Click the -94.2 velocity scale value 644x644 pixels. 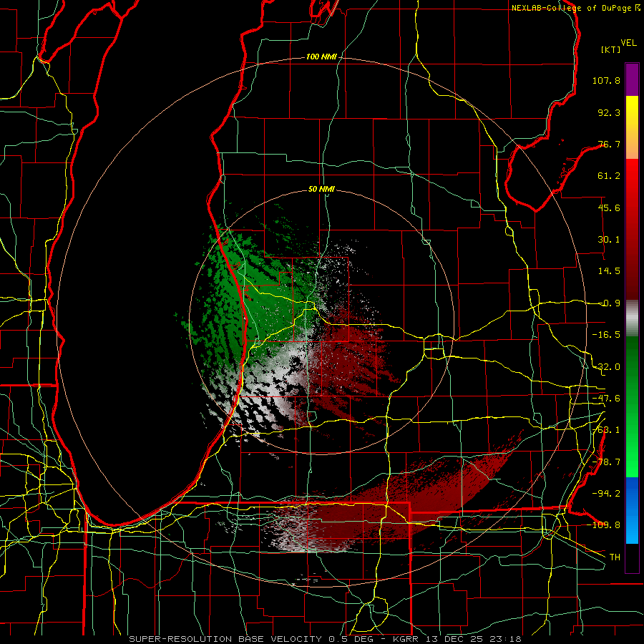coord(606,493)
